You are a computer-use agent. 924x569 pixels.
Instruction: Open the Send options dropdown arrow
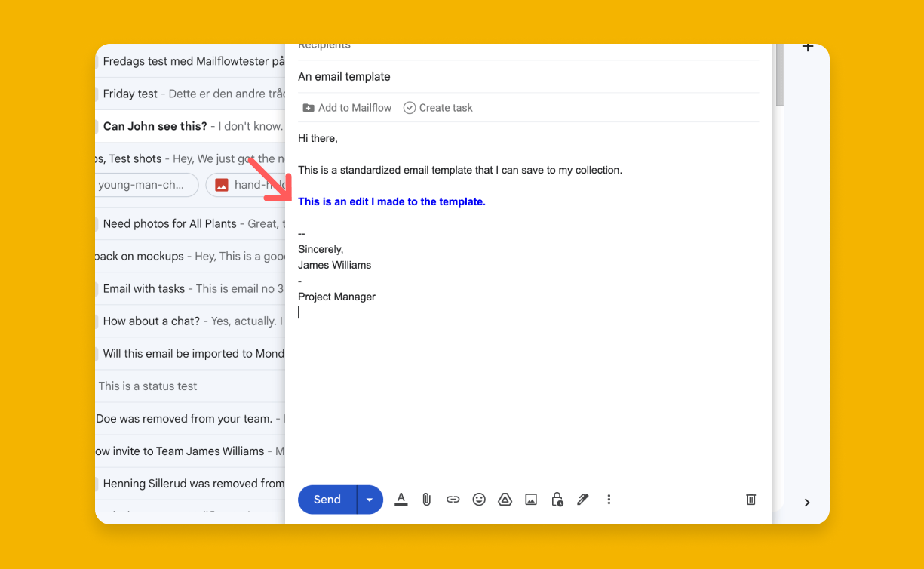coord(369,499)
